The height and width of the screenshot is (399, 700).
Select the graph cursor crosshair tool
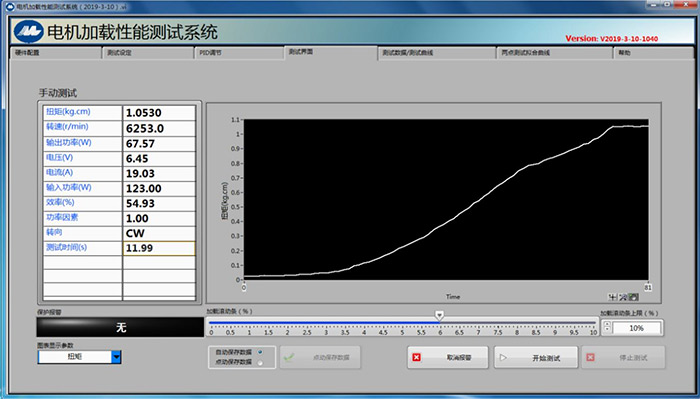(x=613, y=297)
